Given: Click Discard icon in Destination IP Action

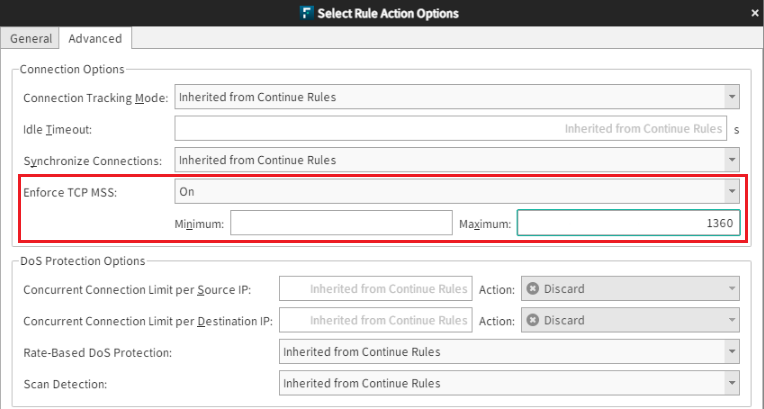Looking at the screenshot, I should tap(533, 321).
